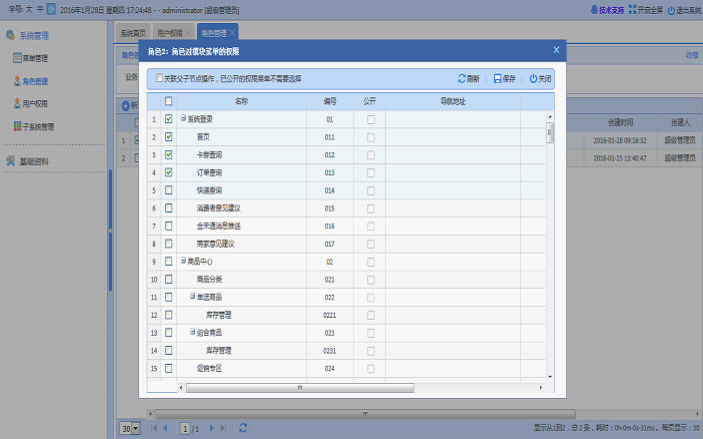This screenshot has height=439, width=703.
Task: Collapse the 系统登录 tree node
Action: pos(183,118)
